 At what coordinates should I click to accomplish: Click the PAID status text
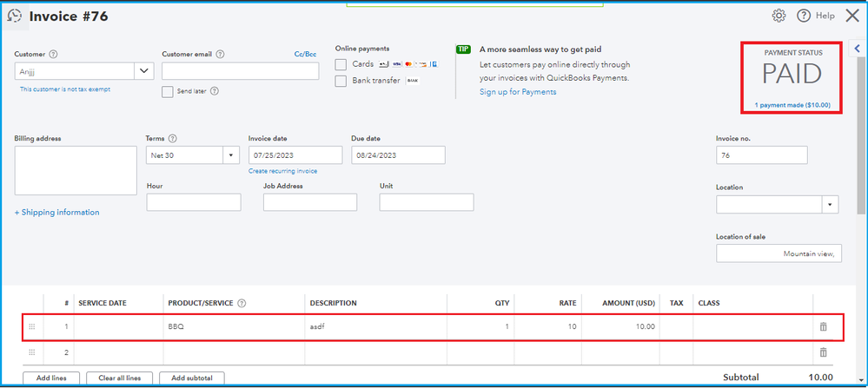(x=792, y=74)
